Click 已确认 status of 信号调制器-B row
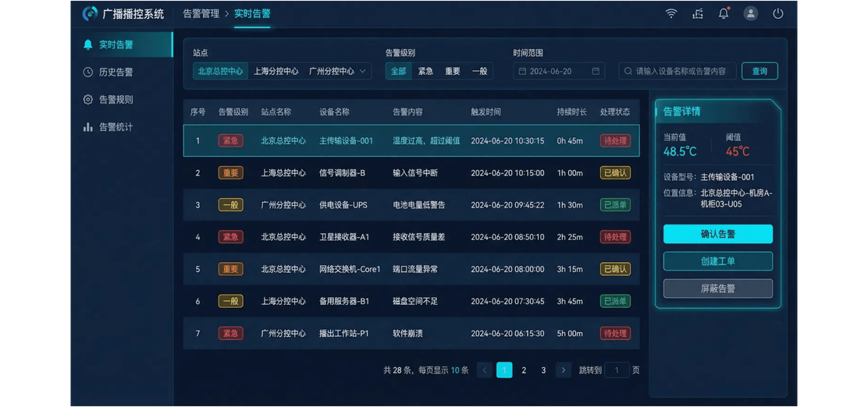Viewport: 868px width, 407px height. point(615,173)
